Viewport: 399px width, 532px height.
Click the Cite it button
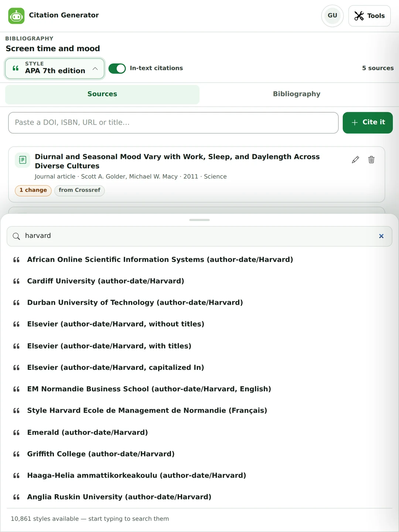click(368, 123)
